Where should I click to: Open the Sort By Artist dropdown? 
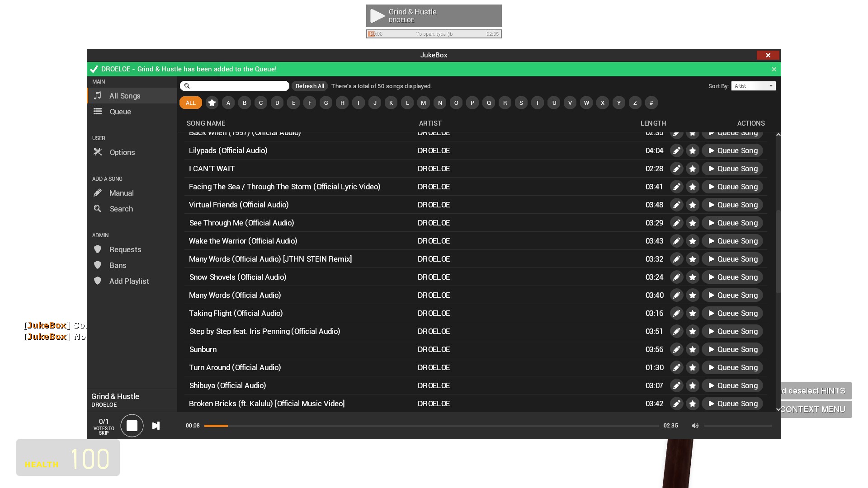point(753,86)
